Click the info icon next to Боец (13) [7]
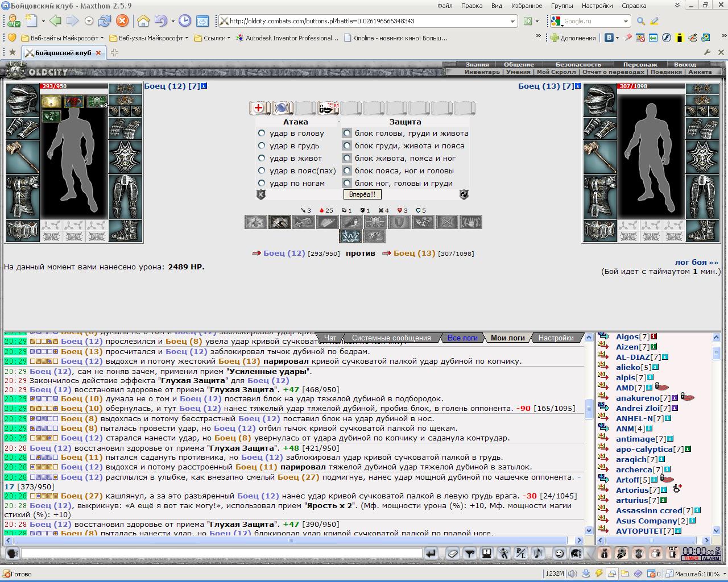The height and width of the screenshot is (582, 728). tap(578, 86)
